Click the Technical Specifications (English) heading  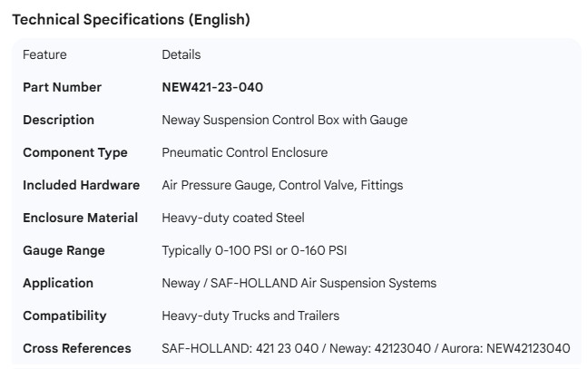coord(131,19)
